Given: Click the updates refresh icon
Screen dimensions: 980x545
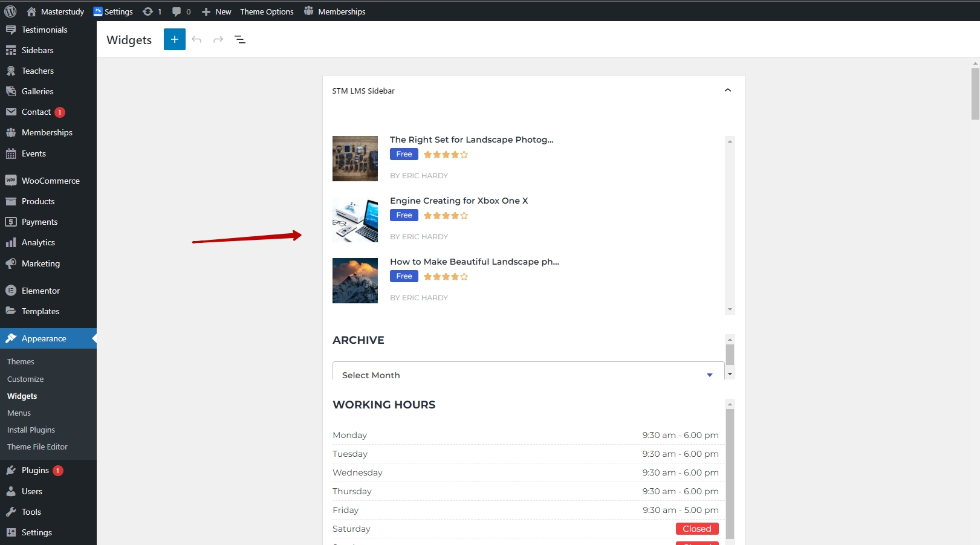Looking at the screenshot, I should pyautogui.click(x=148, y=11).
